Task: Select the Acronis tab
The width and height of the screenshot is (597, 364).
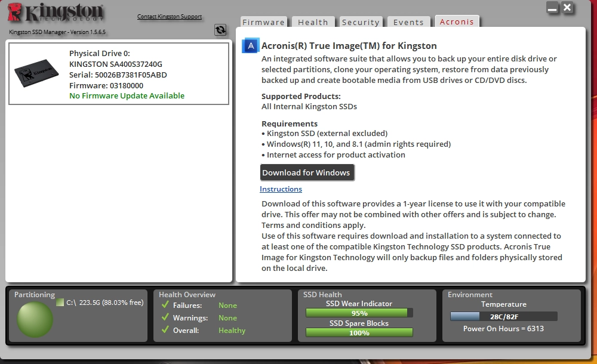Action: point(457,21)
